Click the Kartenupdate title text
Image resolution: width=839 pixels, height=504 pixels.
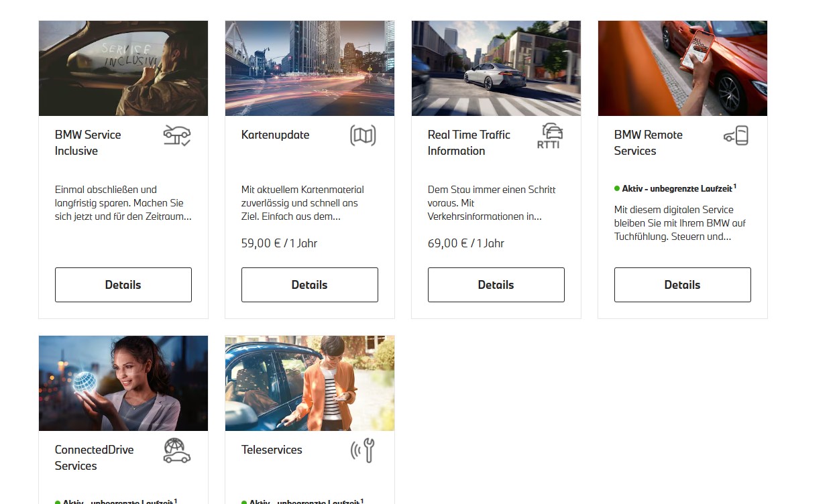pos(275,135)
